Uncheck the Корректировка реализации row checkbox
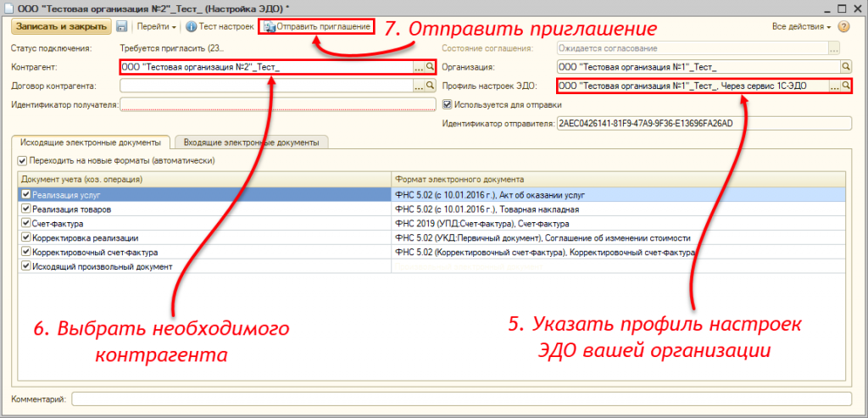Viewport: 868px width, 418px height. [x=25, y=238]
